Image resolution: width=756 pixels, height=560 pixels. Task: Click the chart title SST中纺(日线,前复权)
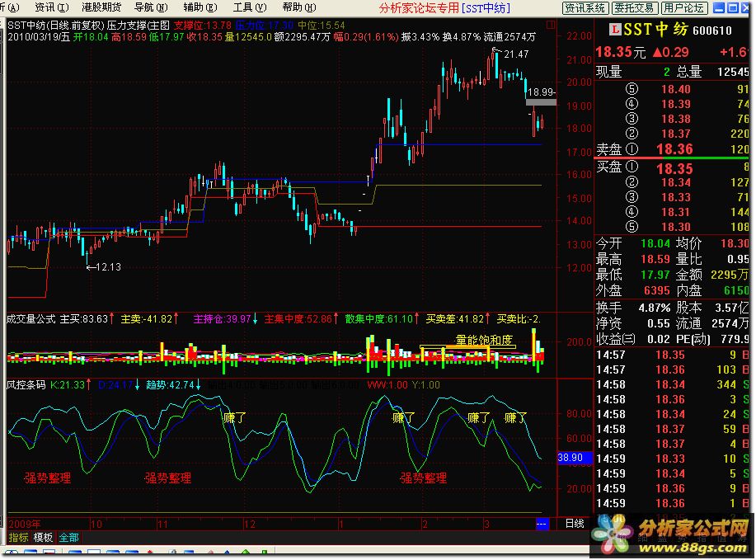[x=56, y=26]
